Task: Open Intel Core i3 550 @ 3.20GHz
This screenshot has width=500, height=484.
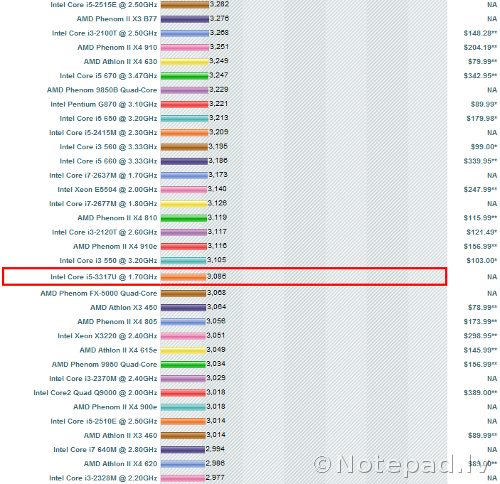Action: tap(108, 261)
